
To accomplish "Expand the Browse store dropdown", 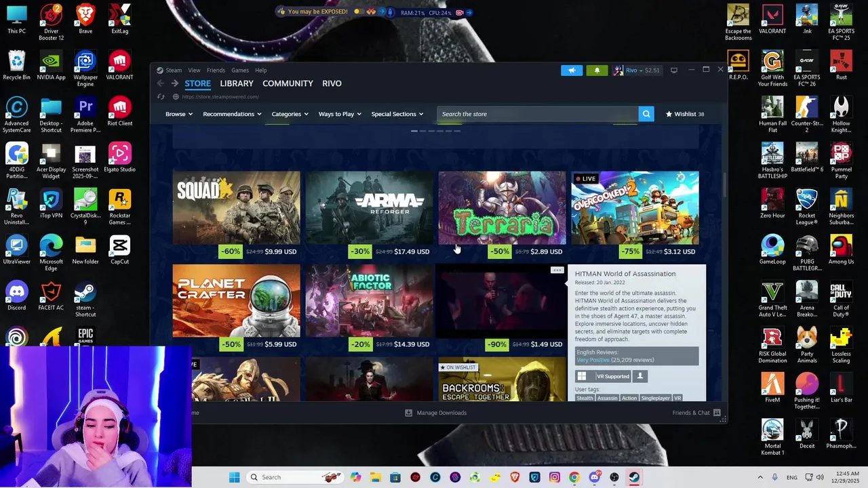I will (179, 114).
